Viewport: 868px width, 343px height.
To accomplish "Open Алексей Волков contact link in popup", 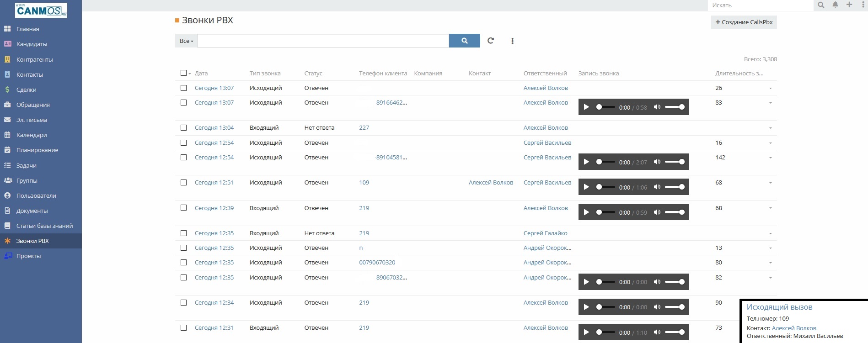I will click(x=793, y=328).
